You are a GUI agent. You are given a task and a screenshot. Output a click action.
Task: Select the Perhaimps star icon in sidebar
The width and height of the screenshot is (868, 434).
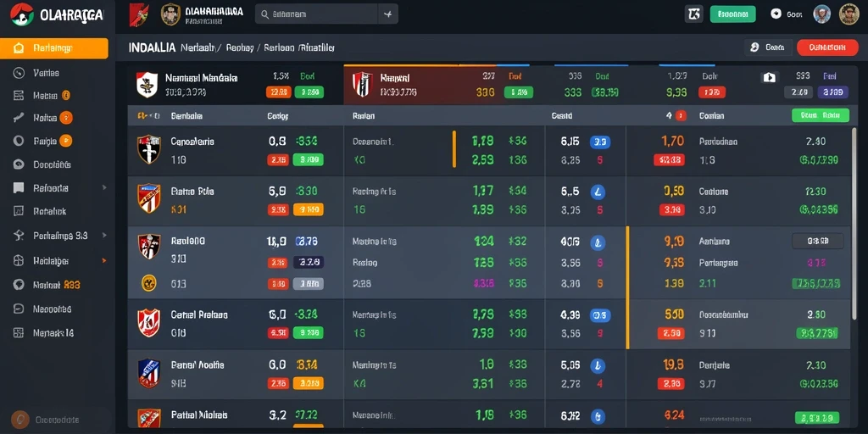point(19,236)
